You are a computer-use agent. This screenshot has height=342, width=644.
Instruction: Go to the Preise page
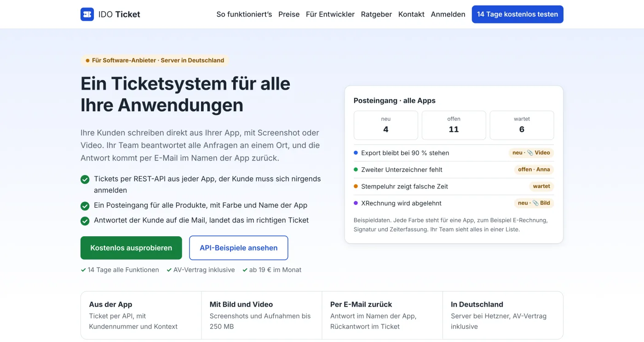coord(289,14)
